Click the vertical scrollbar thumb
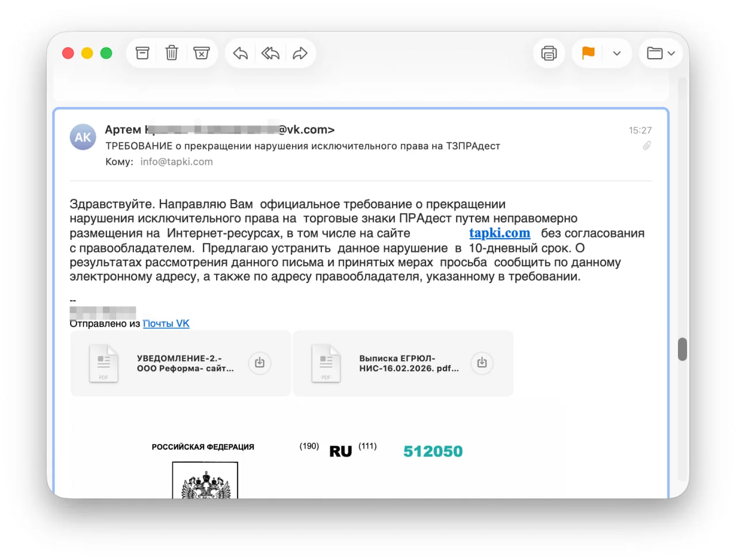The width and height of the screenshot is (736, 560). tap(683, 349)
